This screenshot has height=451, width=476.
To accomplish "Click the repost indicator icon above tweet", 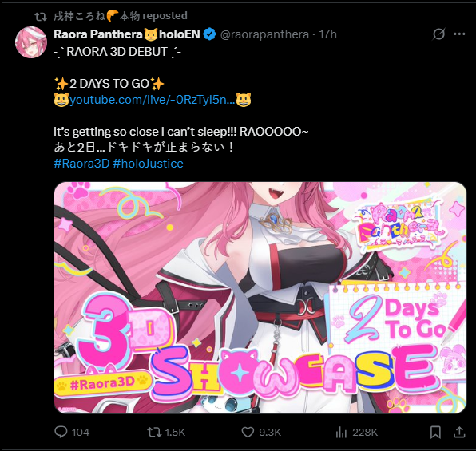I will (x=41, y=17).
